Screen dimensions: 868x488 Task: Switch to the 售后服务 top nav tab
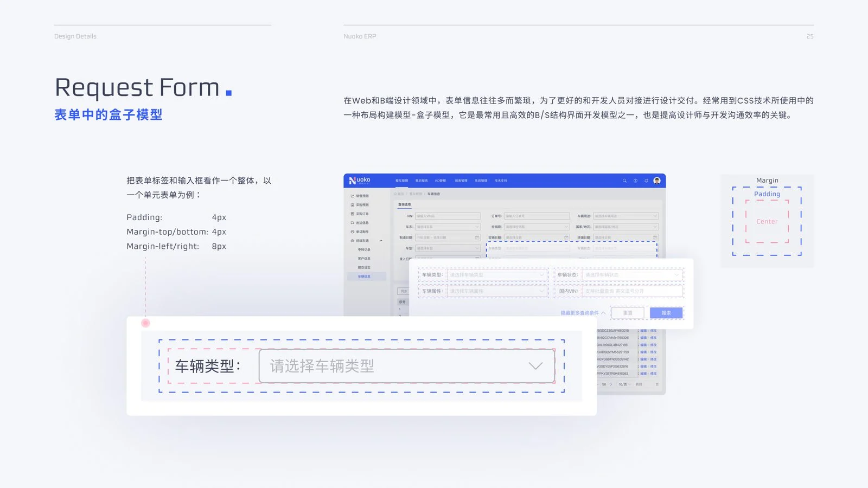tap(422, 181)
